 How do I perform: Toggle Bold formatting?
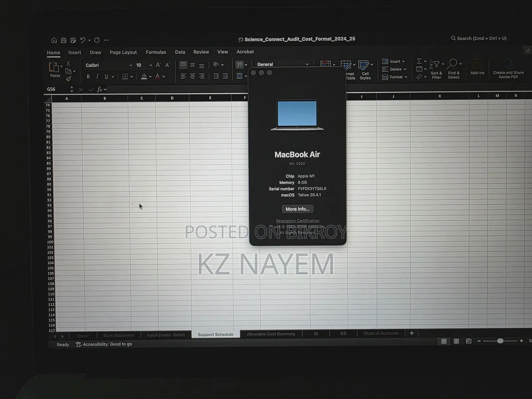[88, 76]
